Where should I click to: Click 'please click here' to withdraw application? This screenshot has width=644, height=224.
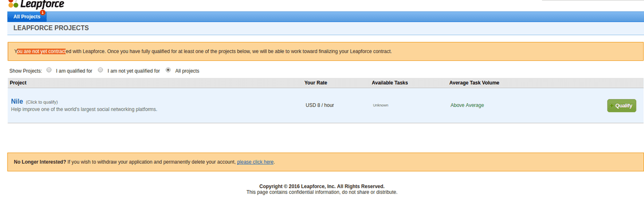pyautogui.click(x=255, y=162)
